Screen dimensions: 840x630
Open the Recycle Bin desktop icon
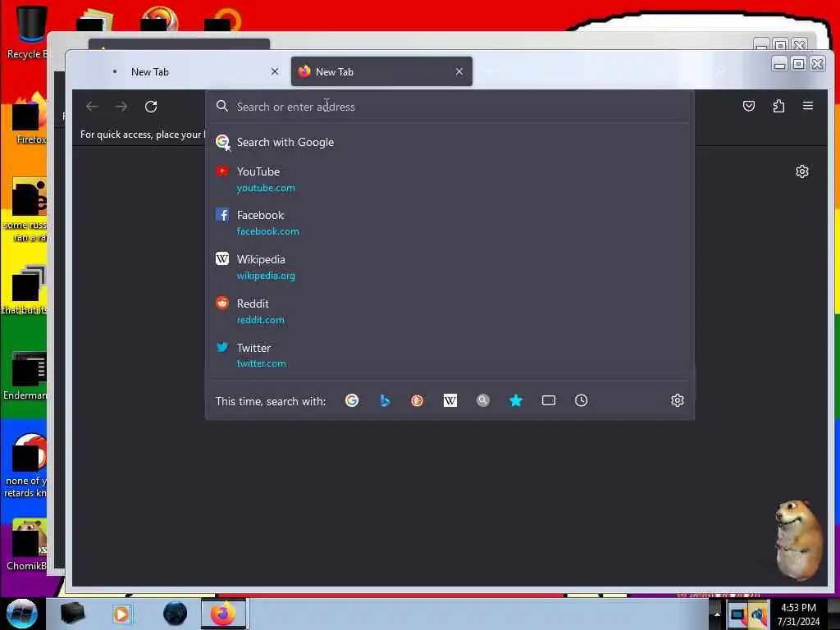(x=27, y=32)
